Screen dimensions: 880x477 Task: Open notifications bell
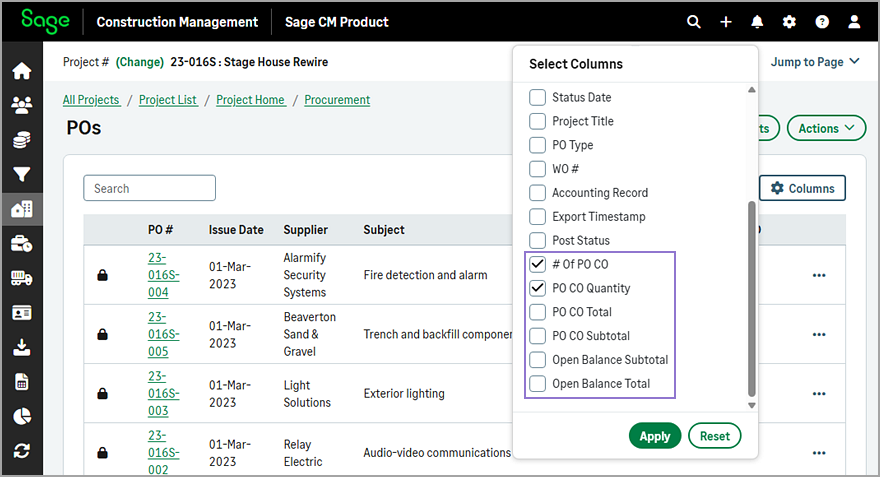(757, 22)
